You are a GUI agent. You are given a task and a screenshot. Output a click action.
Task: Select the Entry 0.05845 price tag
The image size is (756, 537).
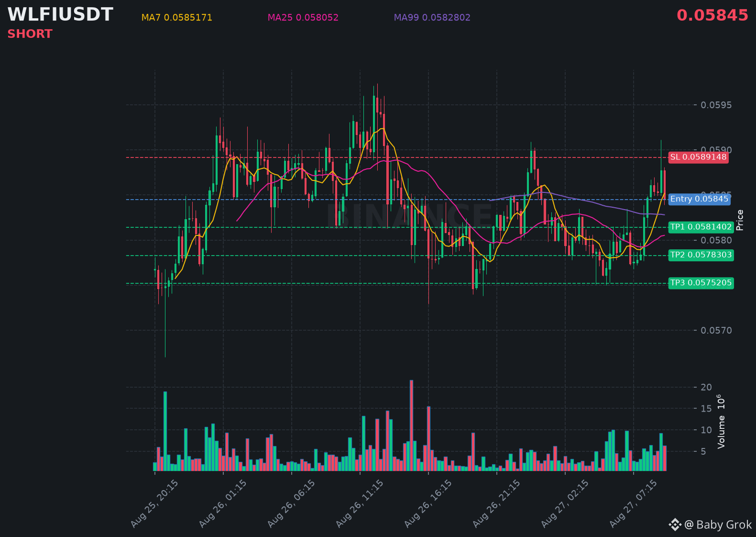[699, 199]
